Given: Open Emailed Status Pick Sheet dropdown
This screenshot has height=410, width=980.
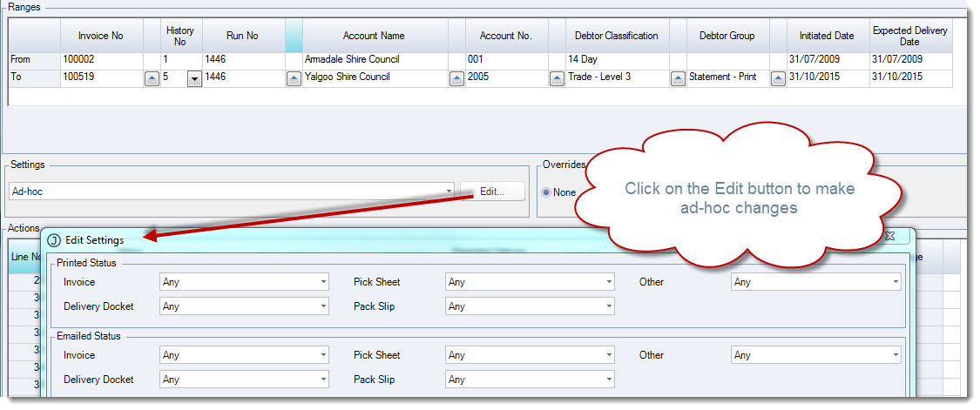Looking at the screenshot, I should point(530,355).
